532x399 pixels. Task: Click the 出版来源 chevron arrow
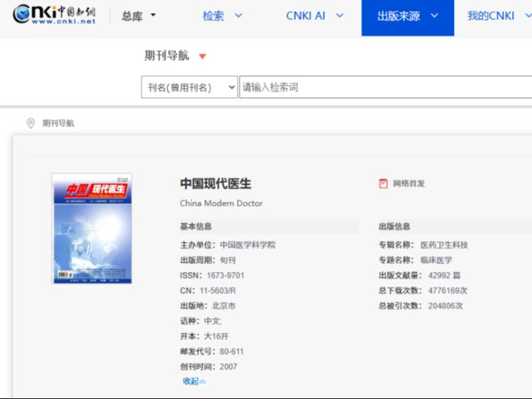[x=434, y=16]
